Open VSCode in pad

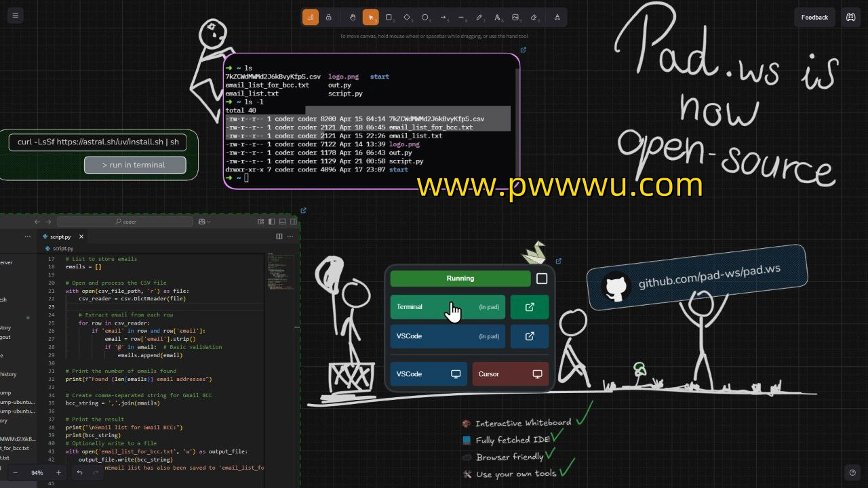(x=448, y=336)
